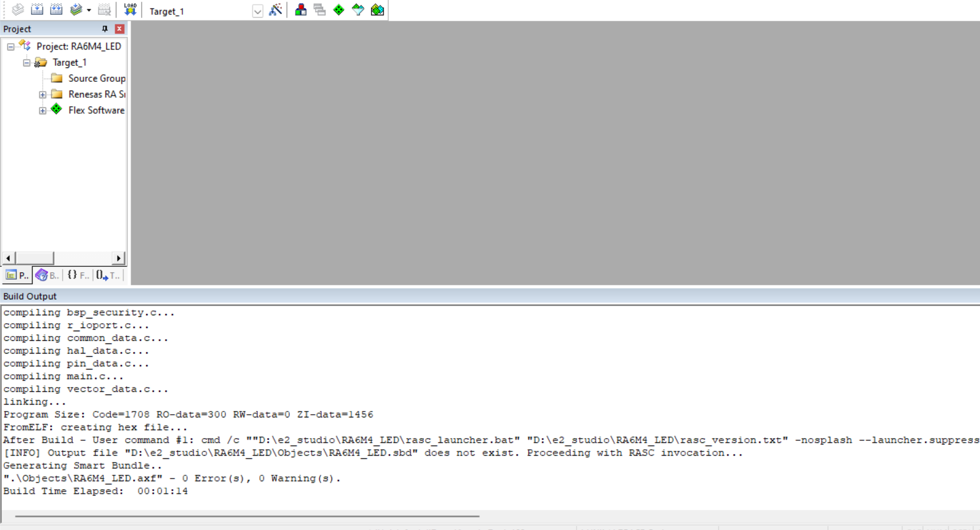Screen dimensions: 980x530
Task: Switch to the Templates tab
Action: click(109, 275)
